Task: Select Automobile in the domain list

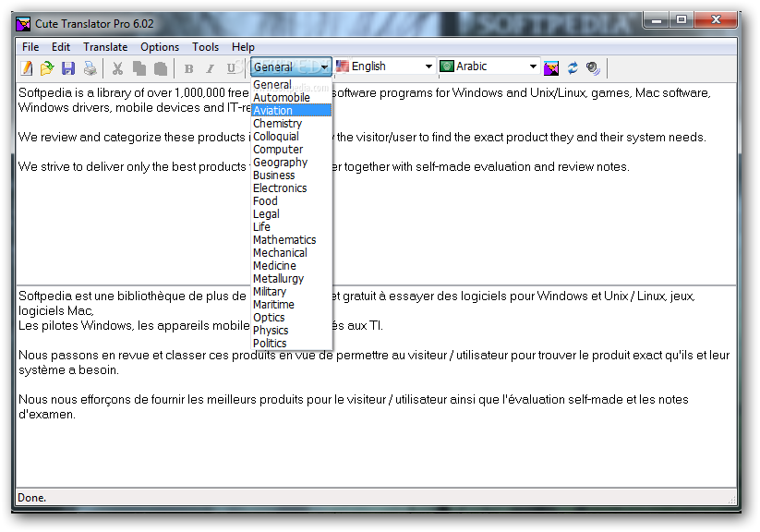Action: (291, 98)
